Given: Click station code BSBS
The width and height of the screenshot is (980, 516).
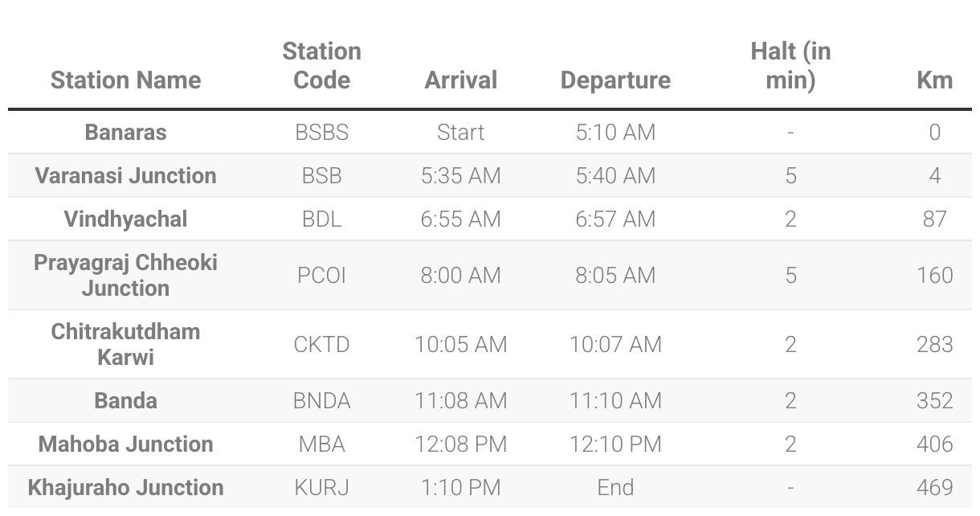Looking at the screenshot, I should click(x=321, y=133).
